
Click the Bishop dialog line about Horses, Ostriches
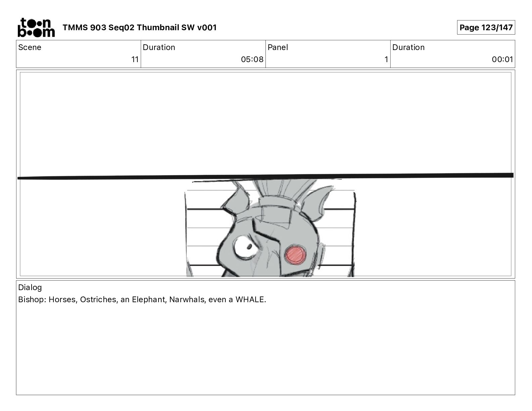coord(142,300)
